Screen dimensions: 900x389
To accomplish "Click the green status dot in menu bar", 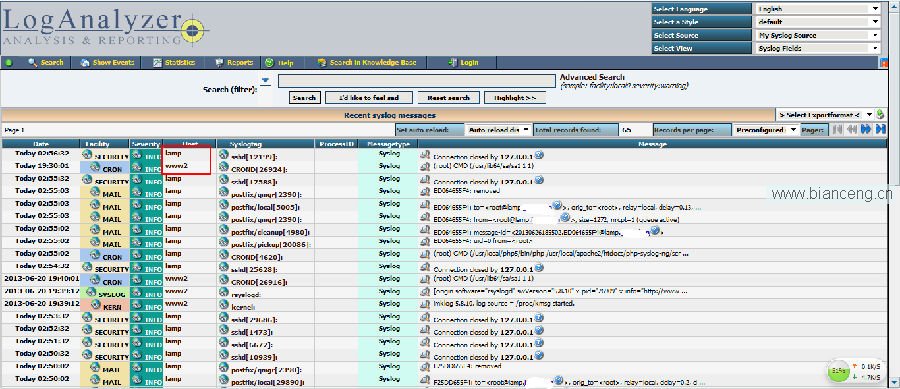I will pyautogui.click(x=9, y=63).
